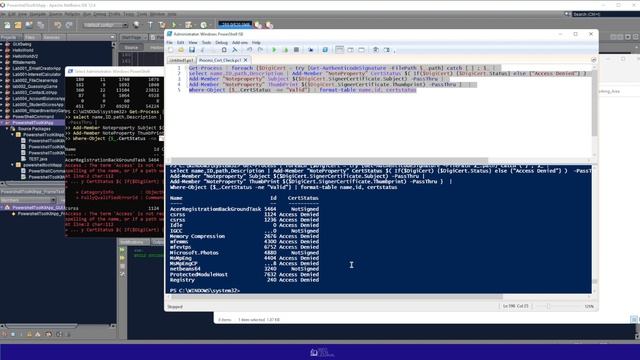Click NetBeans Build Project hammer icon
Viewport: 640px width, 360px height.
tap(150, 25)
